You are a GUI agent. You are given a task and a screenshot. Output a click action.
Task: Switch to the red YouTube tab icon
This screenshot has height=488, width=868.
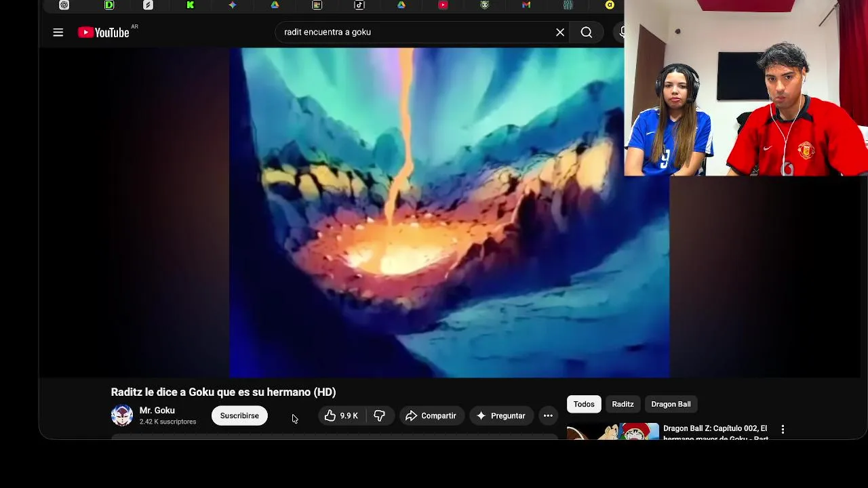(443, 5)
